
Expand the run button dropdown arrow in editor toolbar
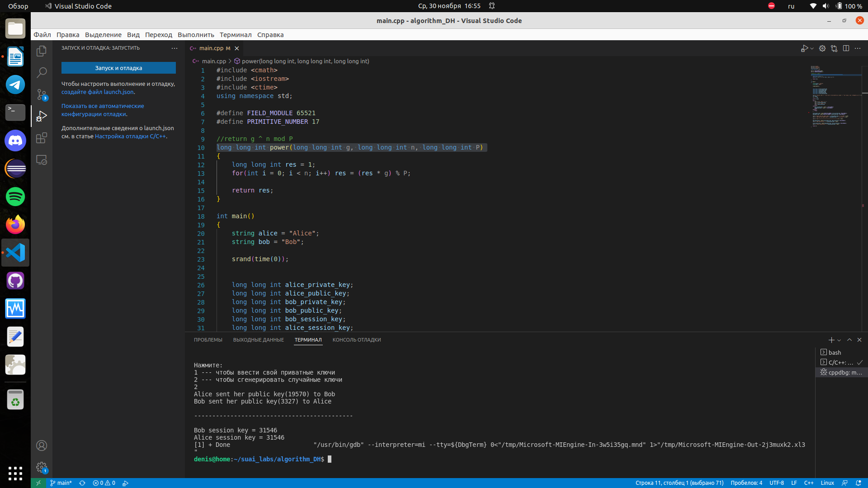pos(812,48)
